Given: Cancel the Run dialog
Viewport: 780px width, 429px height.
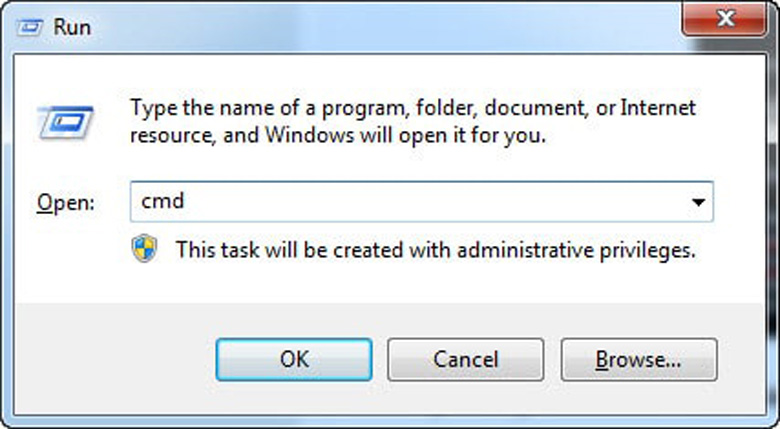Looking at the screenshot, I should (x=465, y=359).
